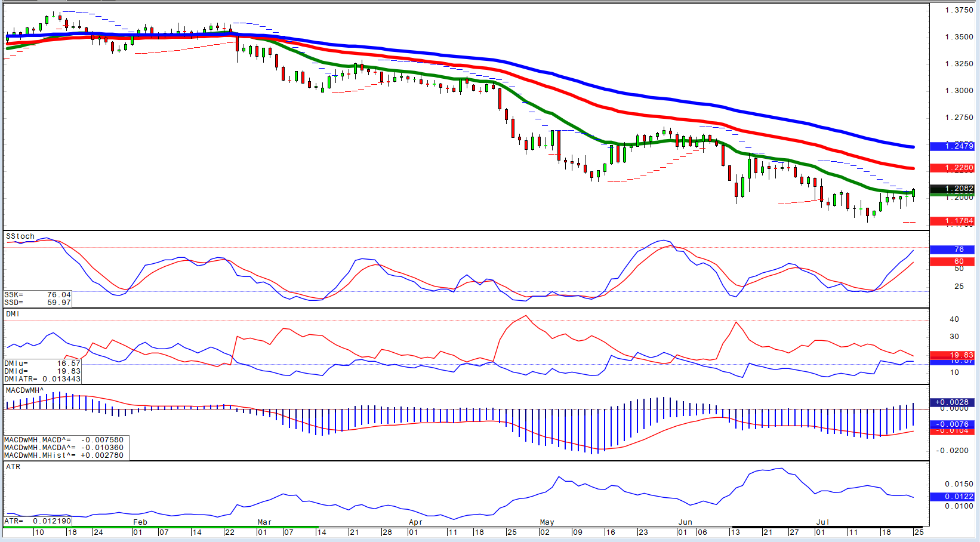The width and height of the screenshot is (980, 542).
Task: Click the 1.3250 price axis label
Action: (959, 64)
